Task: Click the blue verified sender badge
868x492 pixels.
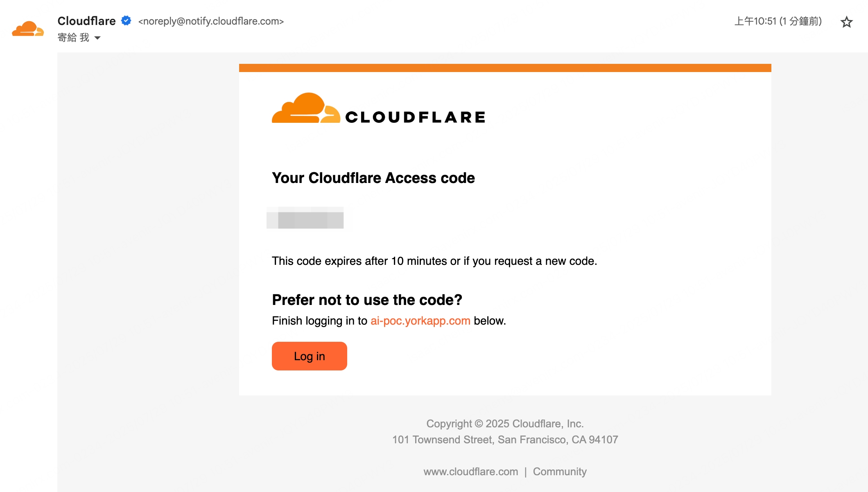Action: coord(126,21)
